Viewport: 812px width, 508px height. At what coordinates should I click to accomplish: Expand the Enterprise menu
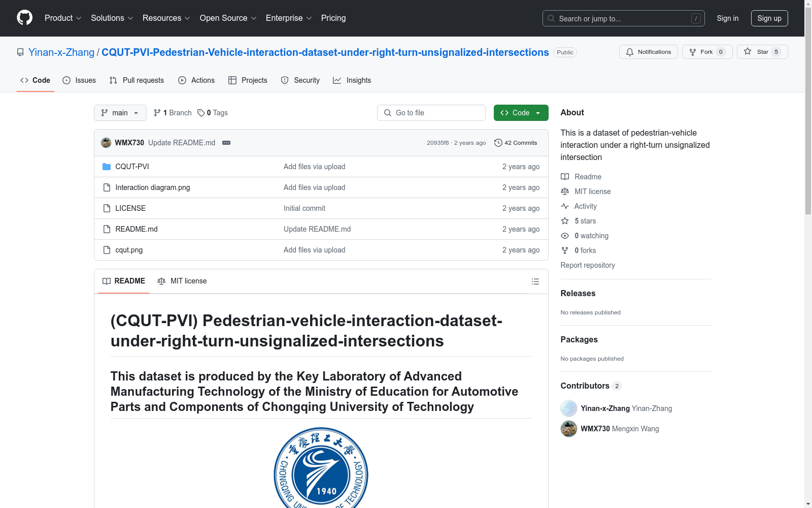click(x=289, y=18)
